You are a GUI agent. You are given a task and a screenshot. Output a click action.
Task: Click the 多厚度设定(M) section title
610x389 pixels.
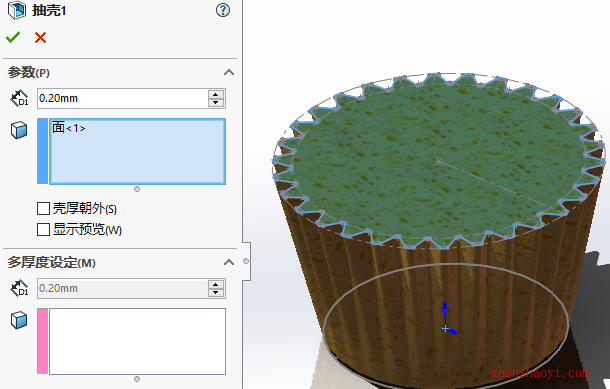51,263
